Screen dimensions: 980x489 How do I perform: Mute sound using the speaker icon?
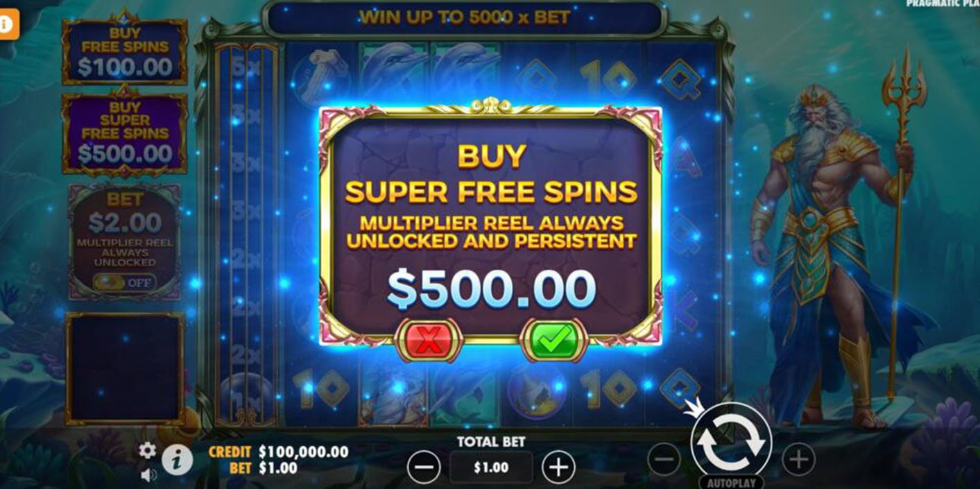point(148,475)
